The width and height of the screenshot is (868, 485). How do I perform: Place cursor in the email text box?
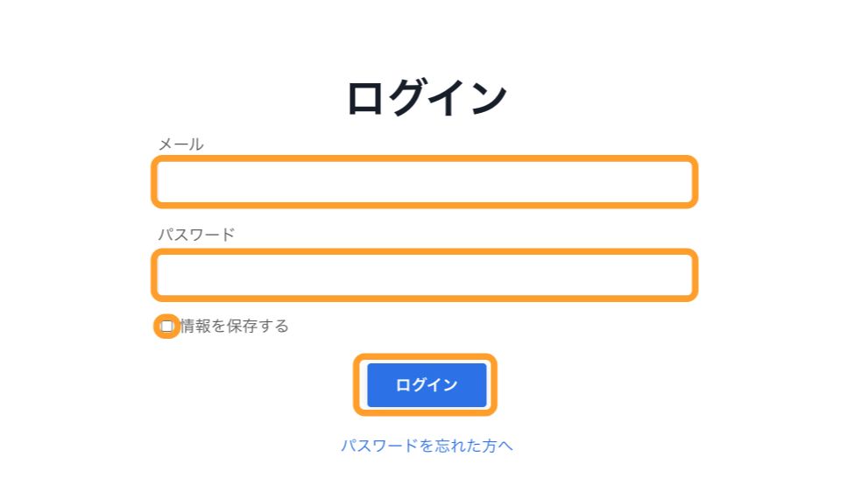click(425, 182)
